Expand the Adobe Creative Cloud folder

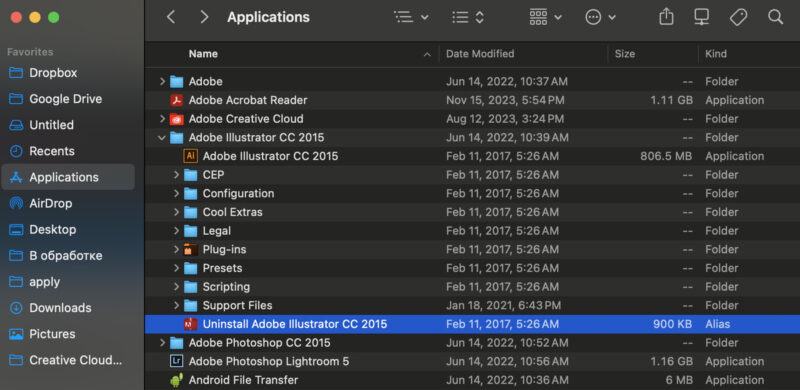(162, 118)
